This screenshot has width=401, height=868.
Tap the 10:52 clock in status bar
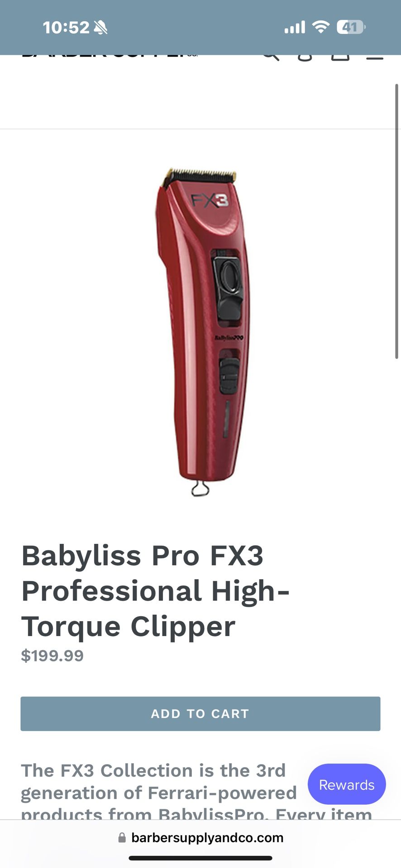(x=66, y=28)
